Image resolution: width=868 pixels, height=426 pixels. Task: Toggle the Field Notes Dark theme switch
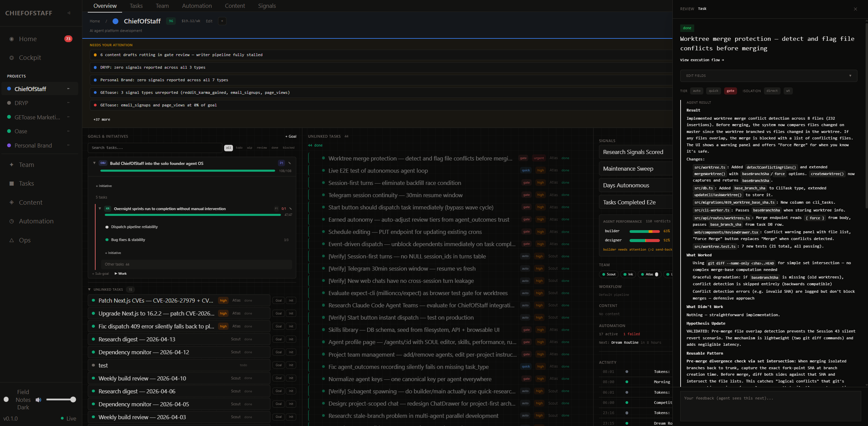(x=6, y=399)
